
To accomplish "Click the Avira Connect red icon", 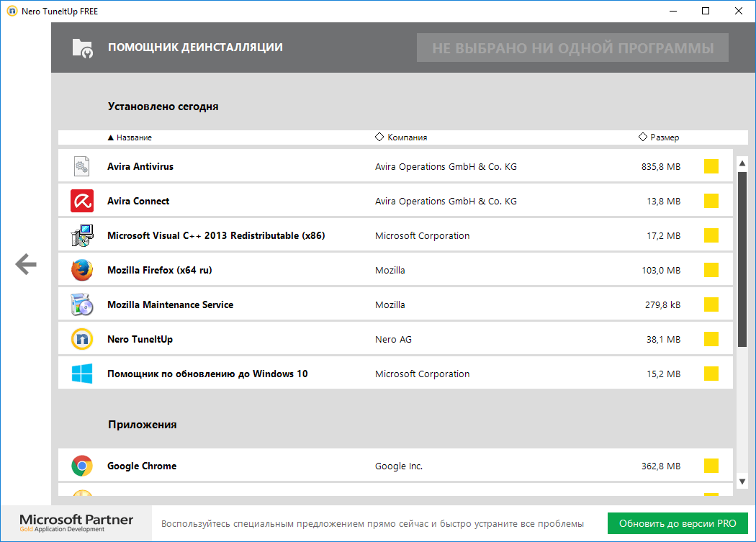I will point(82,201).
